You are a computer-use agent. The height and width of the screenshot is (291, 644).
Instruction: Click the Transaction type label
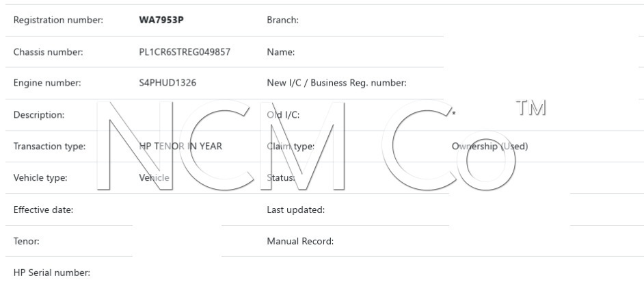point(49,147)
